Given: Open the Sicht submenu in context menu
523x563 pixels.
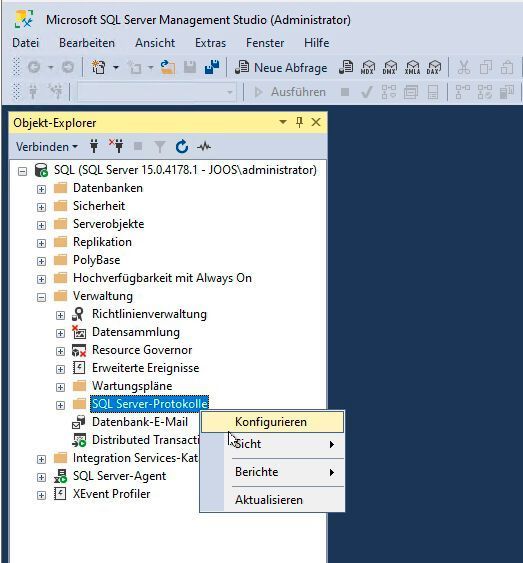Looking at the screenshot, I should 272,444.
